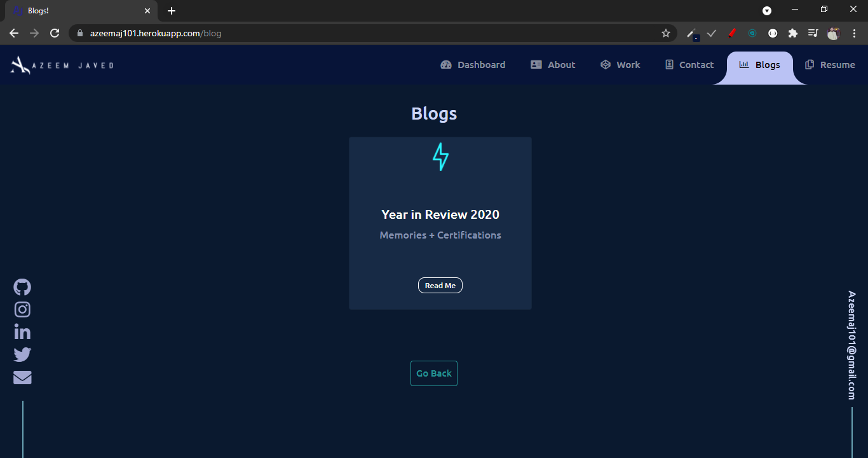Open the Chrome three-dot menu
Image resolution: width=868 pixels, height=458 pixels.
pos(854,33)
